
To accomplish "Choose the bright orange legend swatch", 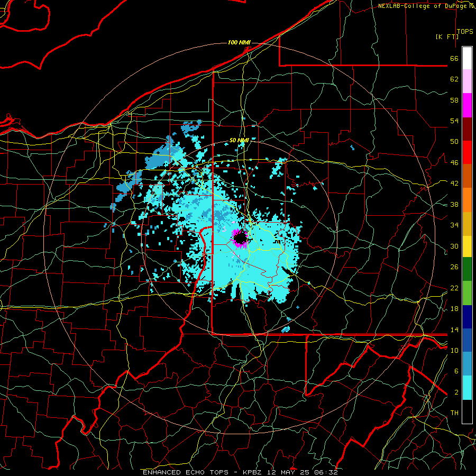I will click(467, 200).
